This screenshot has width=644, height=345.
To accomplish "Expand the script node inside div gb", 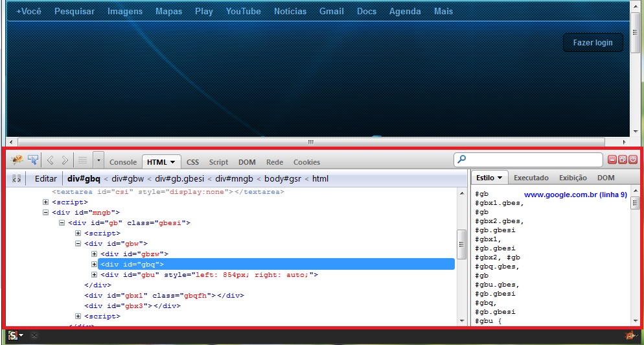I will pos(78,233).
